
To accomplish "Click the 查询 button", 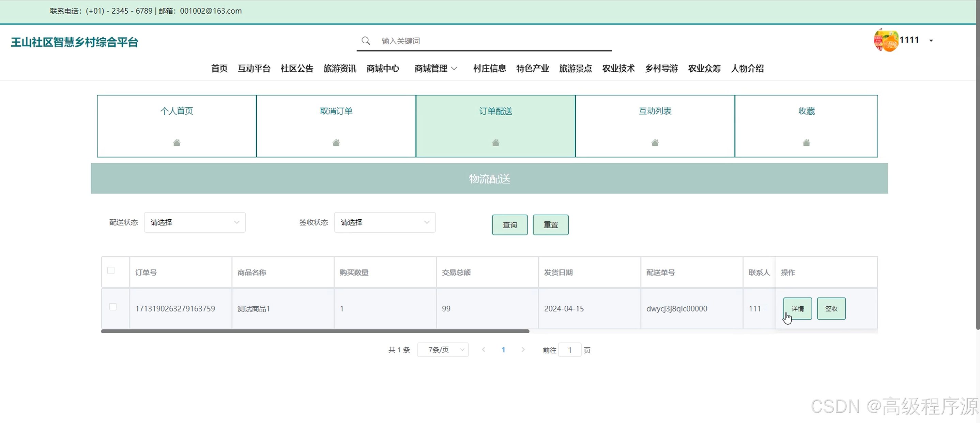I will (509, 225).
